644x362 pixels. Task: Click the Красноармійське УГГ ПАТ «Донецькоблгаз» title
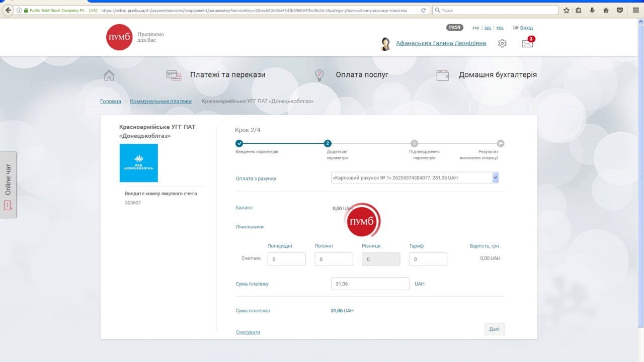[157, 131]
